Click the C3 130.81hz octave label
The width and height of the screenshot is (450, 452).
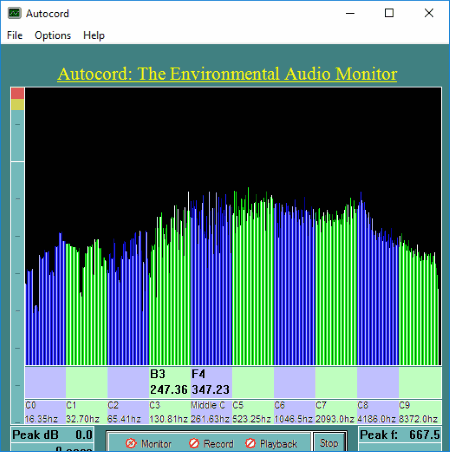(169, 412)
